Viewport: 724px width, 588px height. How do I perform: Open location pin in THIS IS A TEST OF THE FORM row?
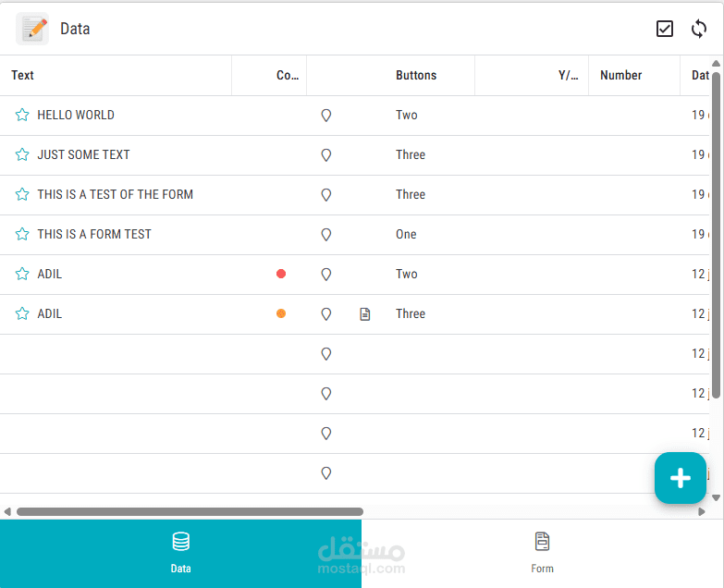[326, 195]
